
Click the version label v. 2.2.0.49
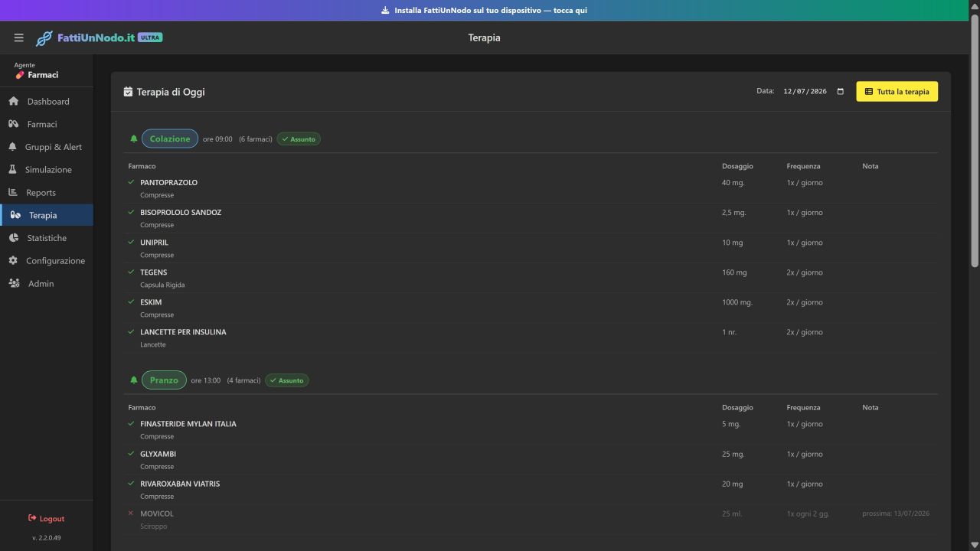pyautogui.click(x=47, y=537)
